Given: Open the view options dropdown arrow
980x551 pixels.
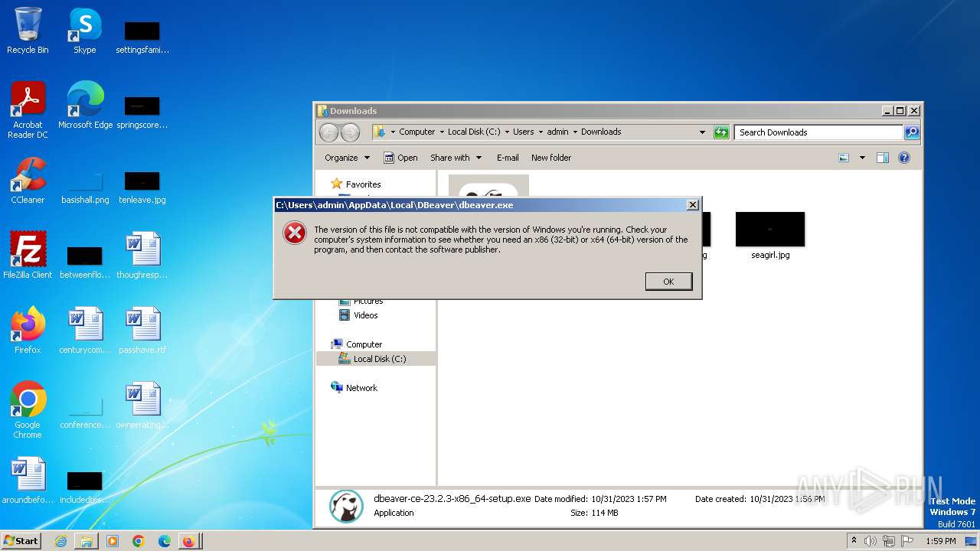Looking at the screenshot, I should [x=862, y=158].
